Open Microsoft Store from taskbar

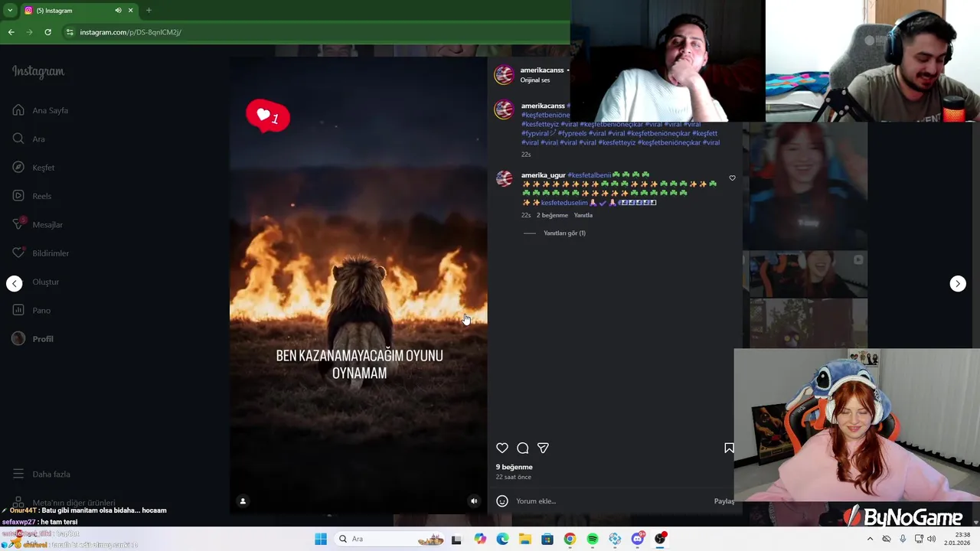547,539
